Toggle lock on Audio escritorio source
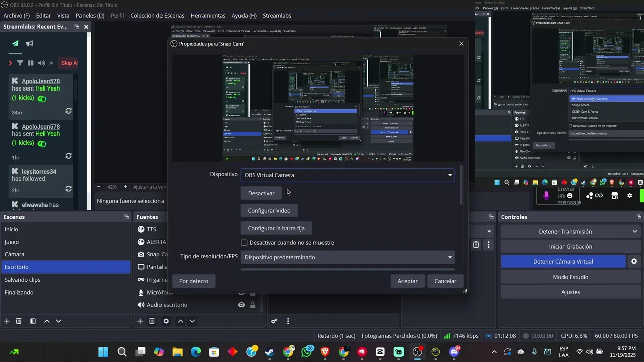The width and height of the screenshot is (644, 362). click(x=253, y=305)
